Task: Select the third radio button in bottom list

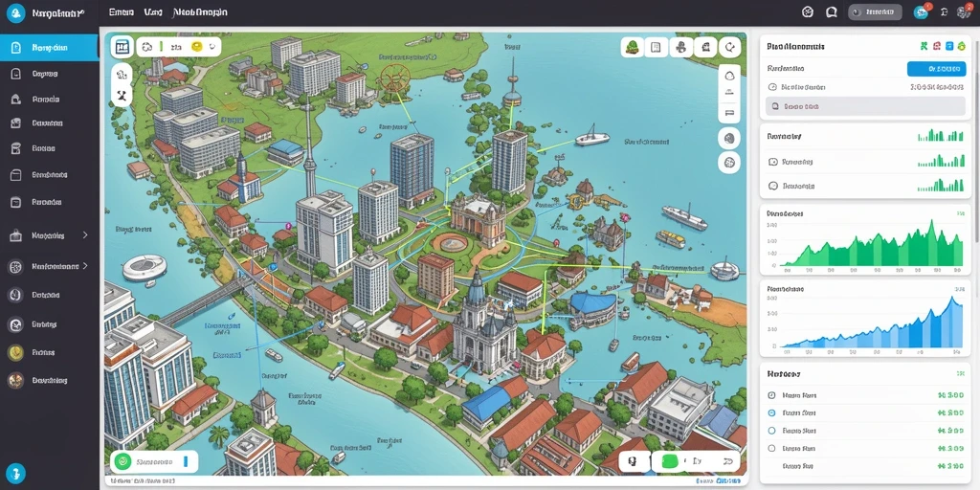Action: click(771, 431)
